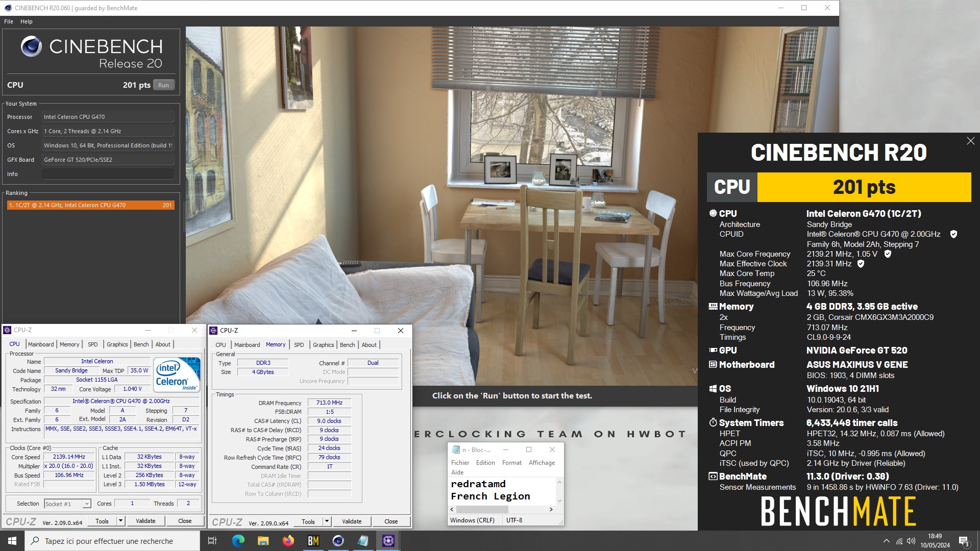Click the CPU-Z title bar icon of left window
980x551 pixels.
point(7,330)
